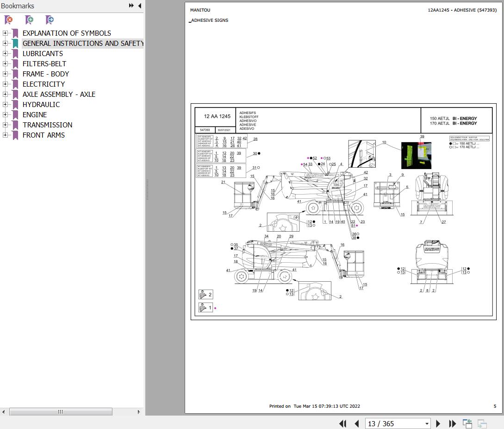Expand the EXPLANATION OF SYMBOLS bookmark
Image resolution: width=504 pixels, height=429 pixels.
click(5, 33)
